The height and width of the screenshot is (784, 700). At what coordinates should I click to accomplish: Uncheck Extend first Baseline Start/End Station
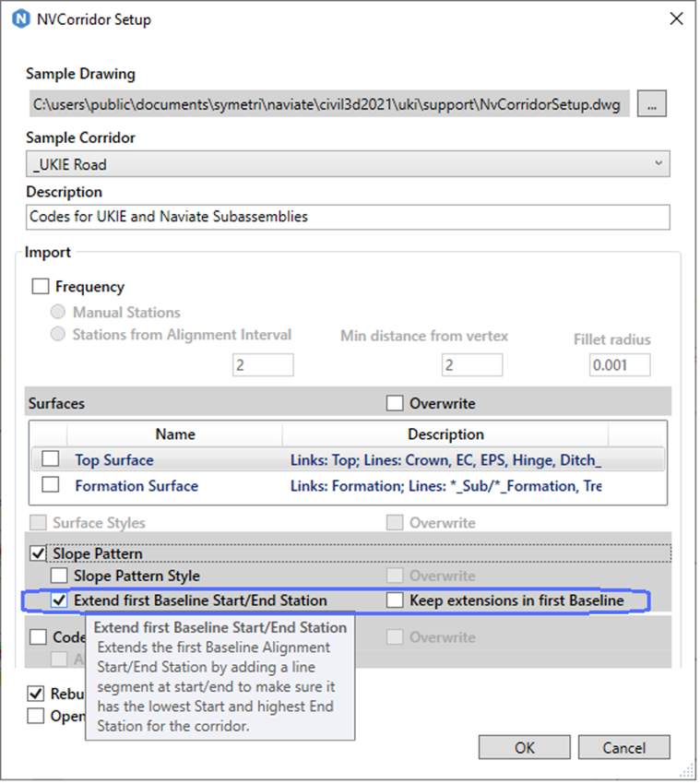59,600
